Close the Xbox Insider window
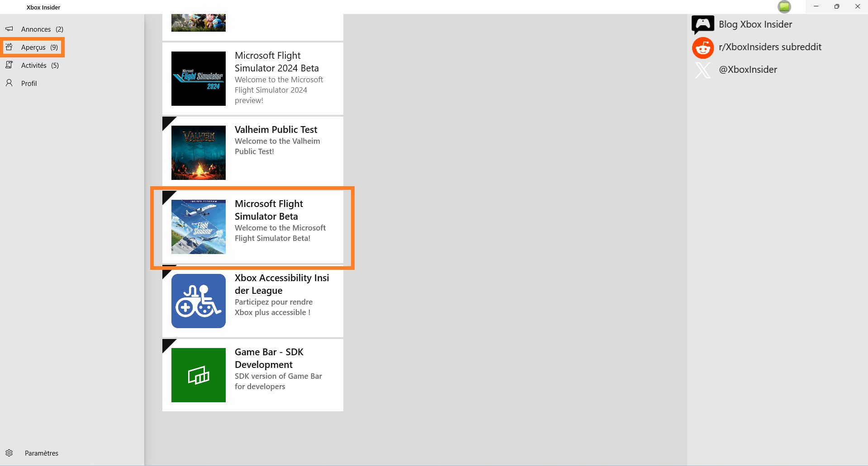 coord(858,7)
